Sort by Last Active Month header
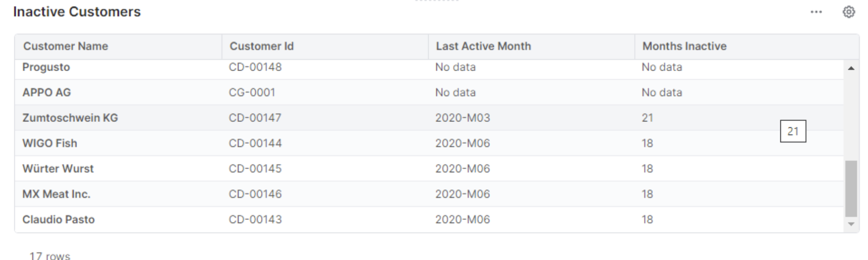The height and width of the screenshot is (260, 868). [483, 46]
